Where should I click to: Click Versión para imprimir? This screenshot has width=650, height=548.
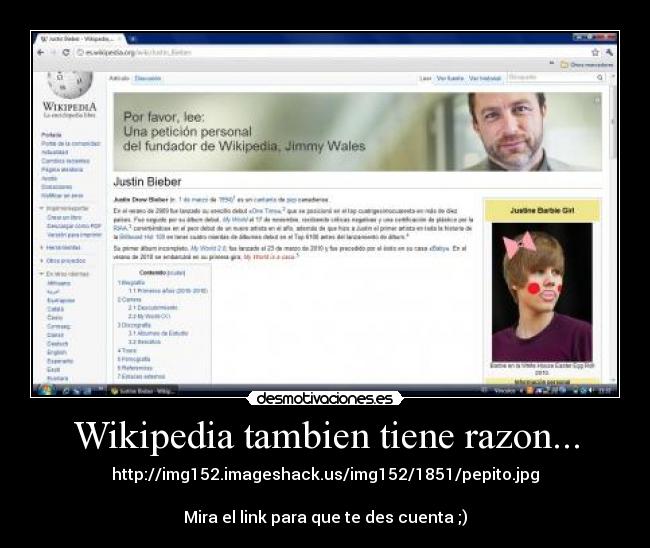(74, 235)
